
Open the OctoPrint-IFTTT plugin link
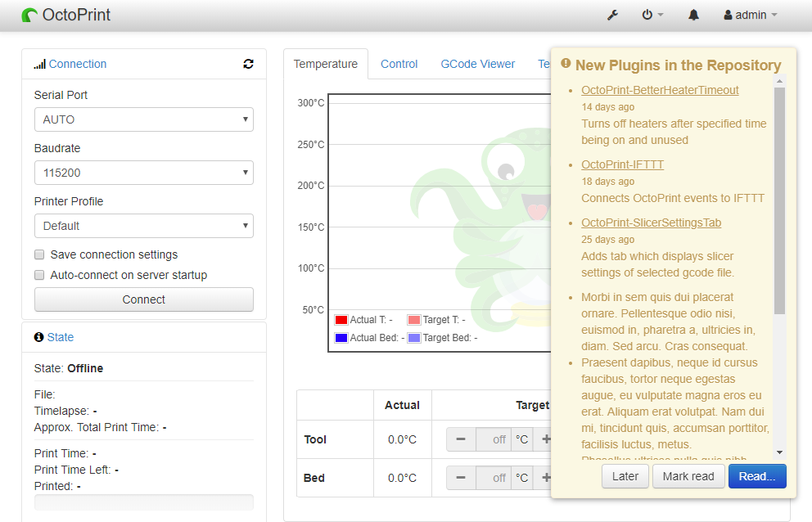click(x=622, y=164)
